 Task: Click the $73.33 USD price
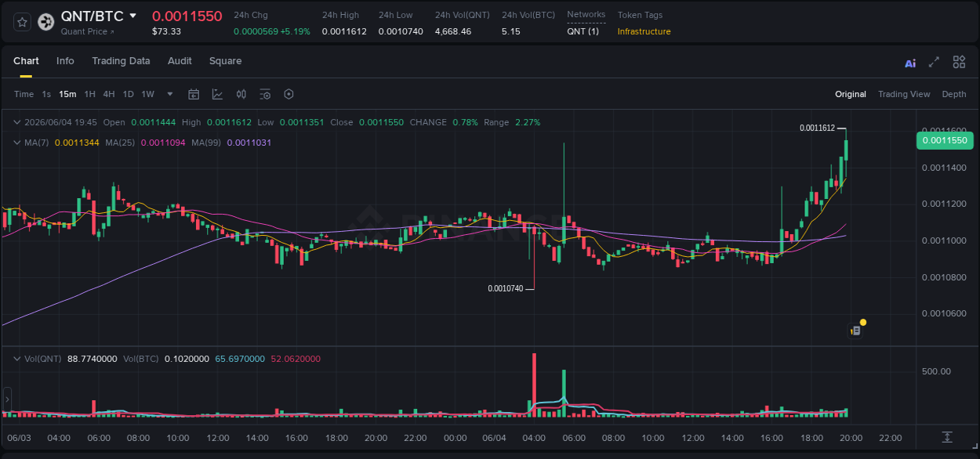pyautogui.click(x=166, y=31)
